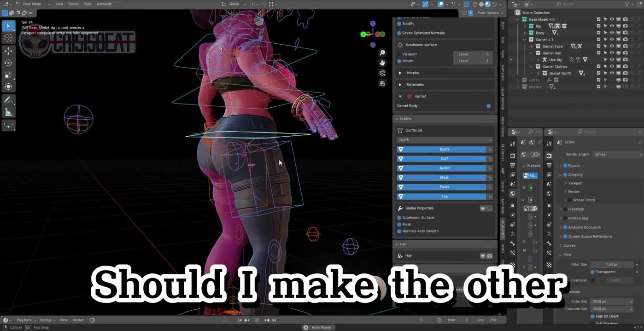Choose the Annotate pencil tool
The image size is (644, 331).
click(8, 100)
